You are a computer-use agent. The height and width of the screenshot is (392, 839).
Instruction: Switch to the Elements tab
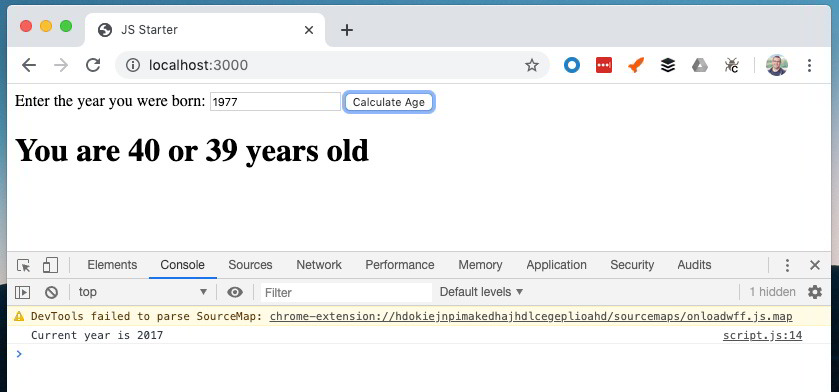click(x=112, y=265)
